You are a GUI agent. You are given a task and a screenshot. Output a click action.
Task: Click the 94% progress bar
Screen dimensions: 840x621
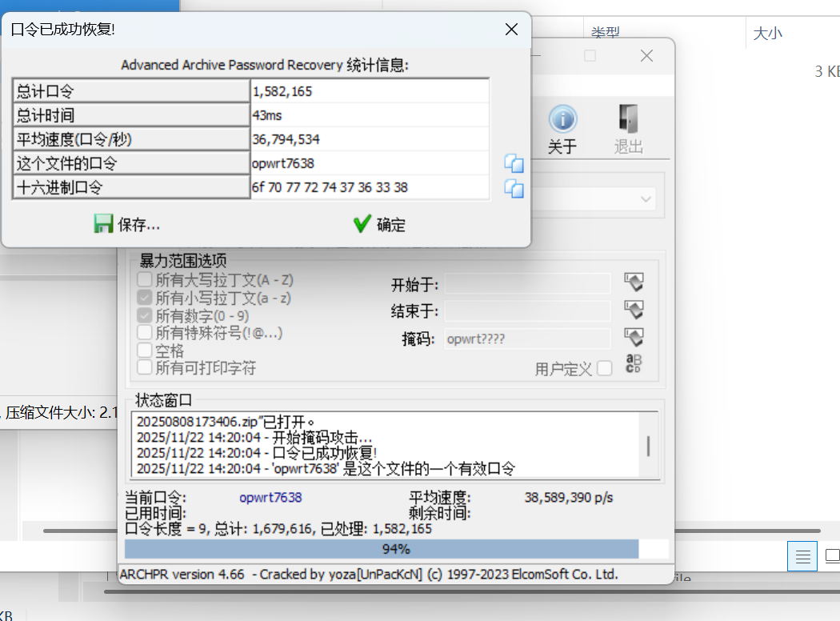[396, 549]
